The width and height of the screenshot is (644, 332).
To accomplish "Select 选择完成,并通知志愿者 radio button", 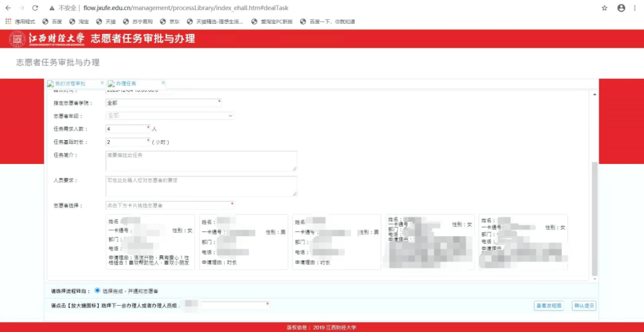I will coord(97,290).
